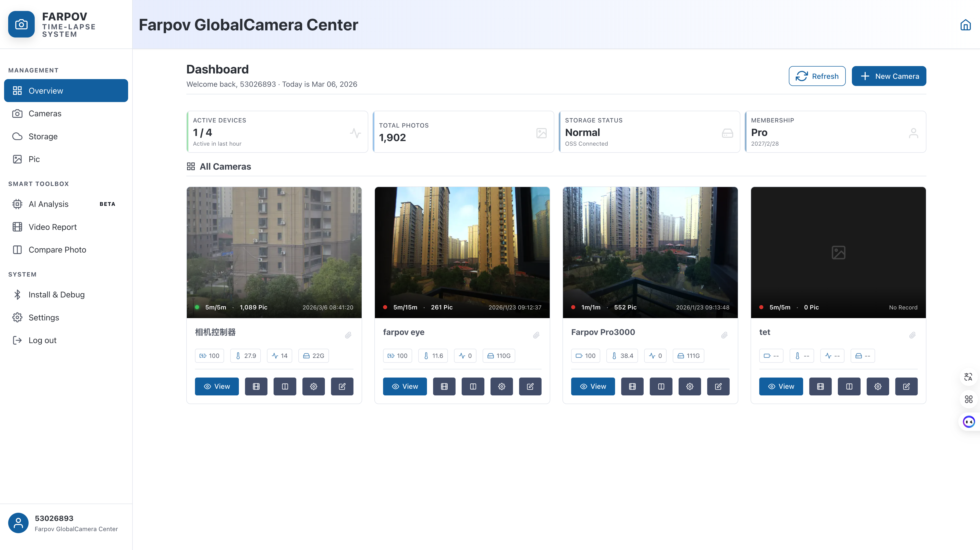Log out of the account
Screen dimensions: 980x550
42,340
